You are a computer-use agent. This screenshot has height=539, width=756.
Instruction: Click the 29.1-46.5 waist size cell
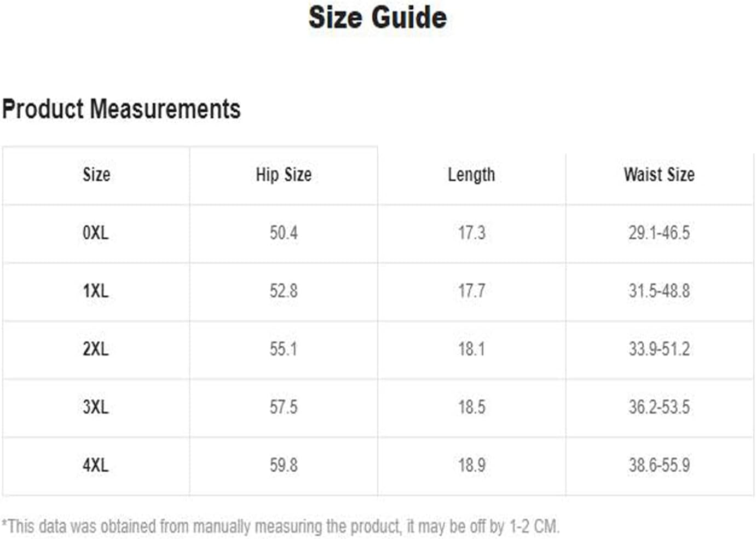coord(659,233)
